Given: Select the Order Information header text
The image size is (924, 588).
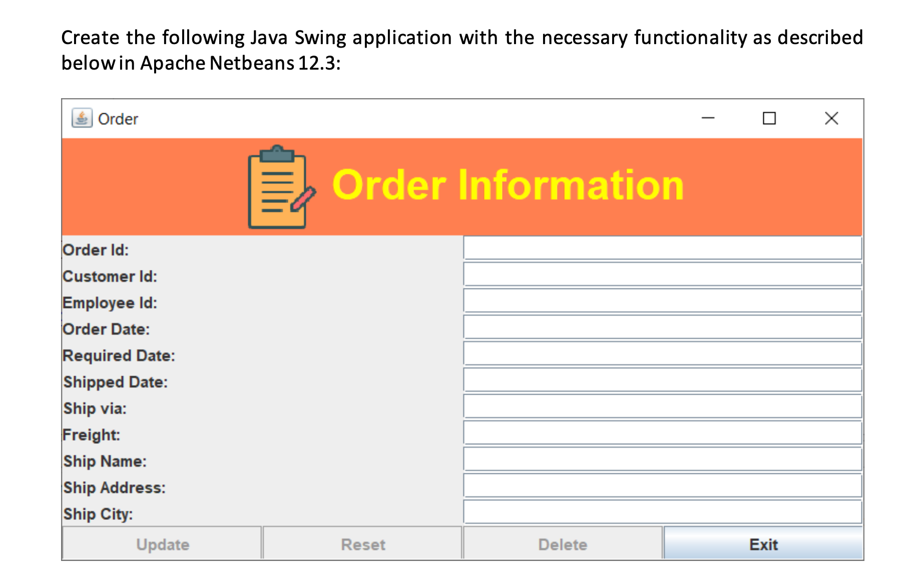Looking at the screenshot, I should (x=508, y=185).
